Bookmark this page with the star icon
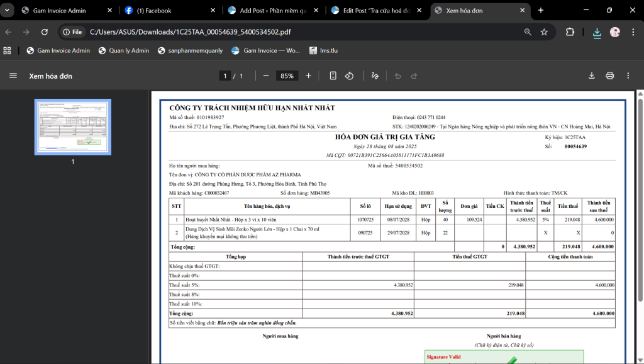644x364 pixels. (x=544, y=31)
